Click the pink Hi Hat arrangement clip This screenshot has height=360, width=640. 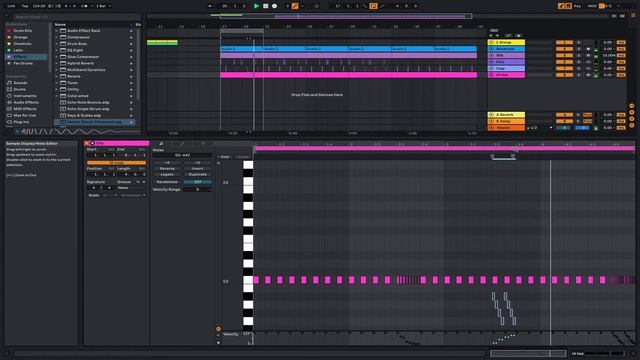tap(348, 75)
